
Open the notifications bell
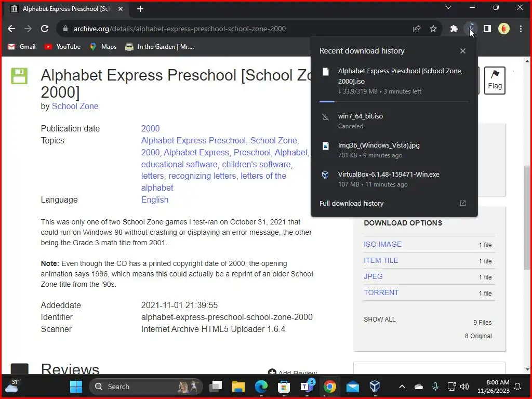pyautogui.click(x=518, y=387)
